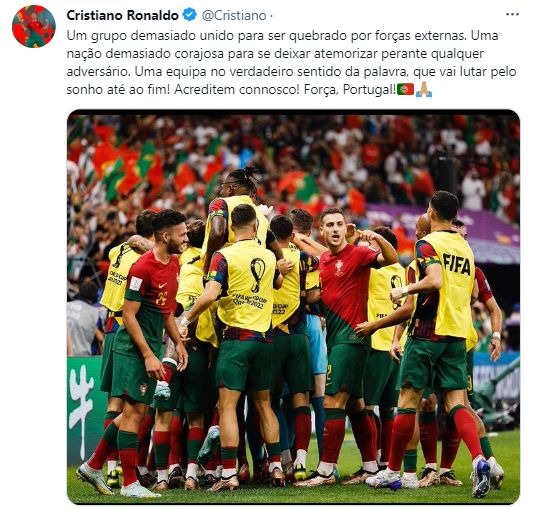Click the tweet text starting 'Um grupo demasiado'

[x=291, y=62]
